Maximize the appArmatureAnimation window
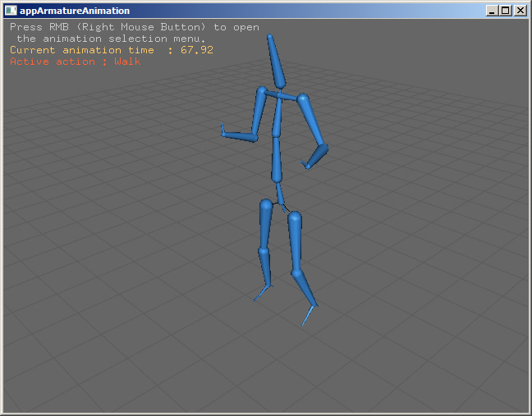532x416 pixels. pyautogui.click(x=505, y=11)
